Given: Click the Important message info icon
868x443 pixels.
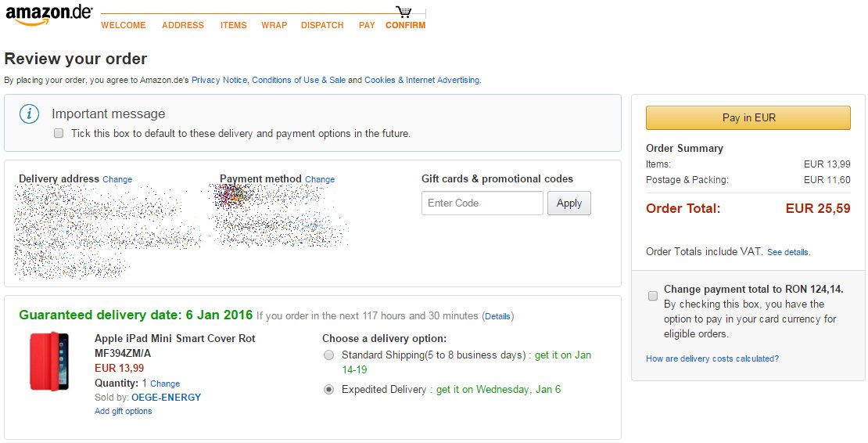Looking at the screenshot, I should pos(30,114).
